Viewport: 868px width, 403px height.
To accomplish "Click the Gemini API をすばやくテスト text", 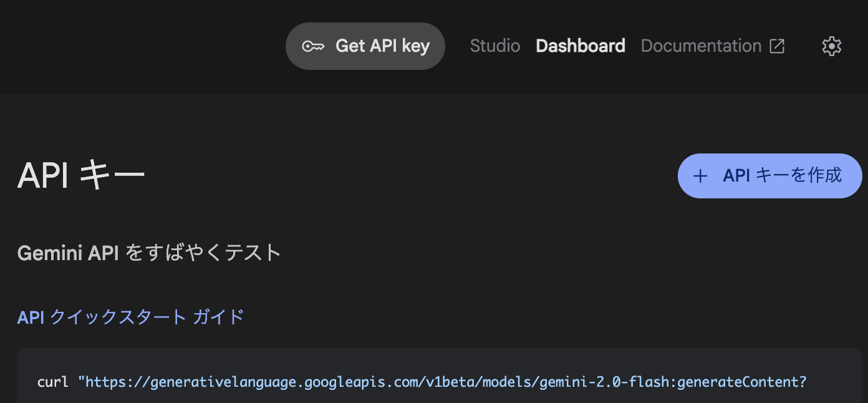I will pyautogui.click(x=149, y=253).
